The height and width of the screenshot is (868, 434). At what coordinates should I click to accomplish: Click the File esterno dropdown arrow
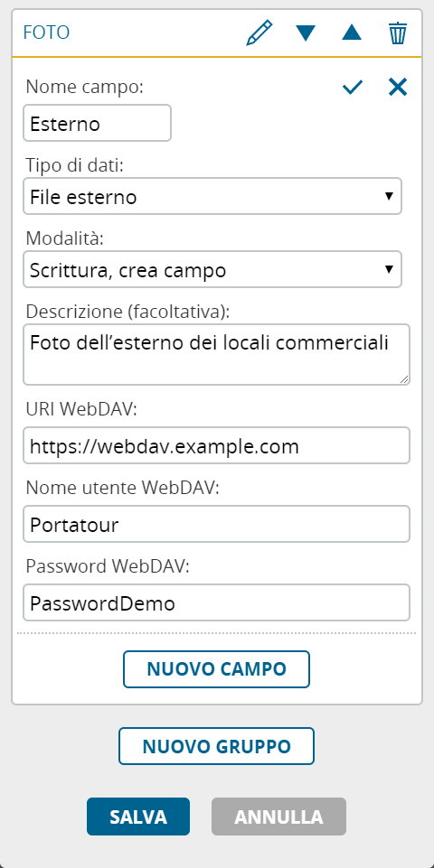pyautogui.click(x=389, y=196)
